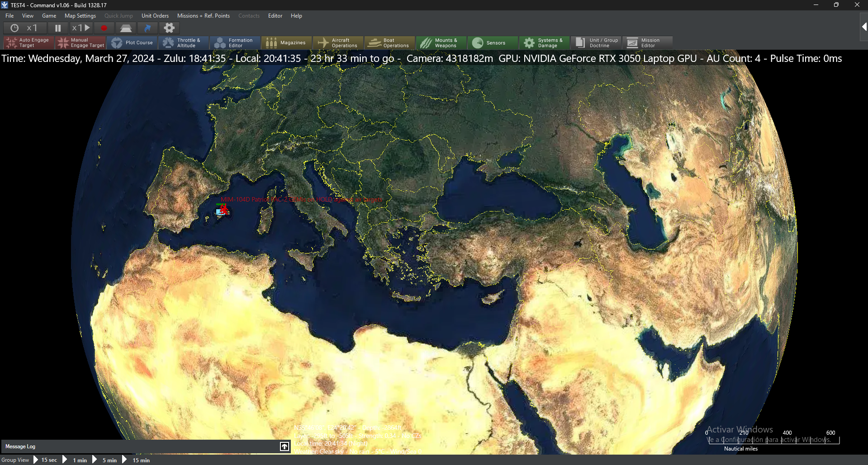
Task: Toggle Group View in the status bar
Action: click(15, 460)
